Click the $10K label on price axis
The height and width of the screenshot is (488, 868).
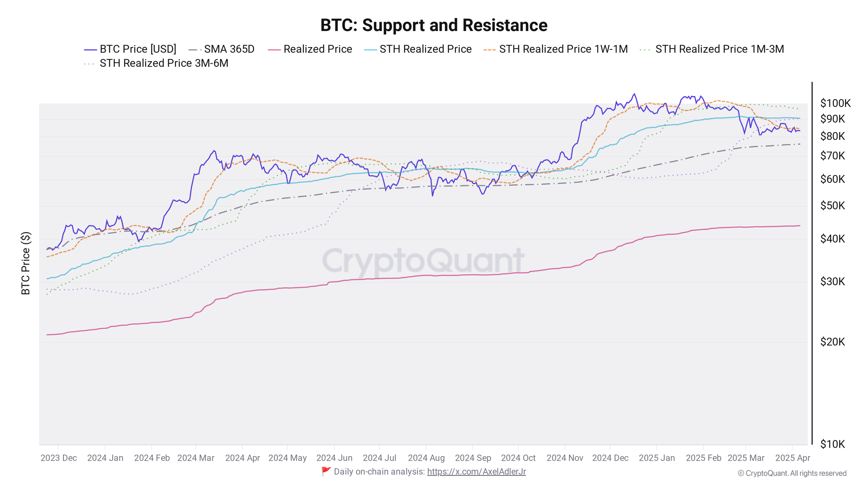(832, 444)
